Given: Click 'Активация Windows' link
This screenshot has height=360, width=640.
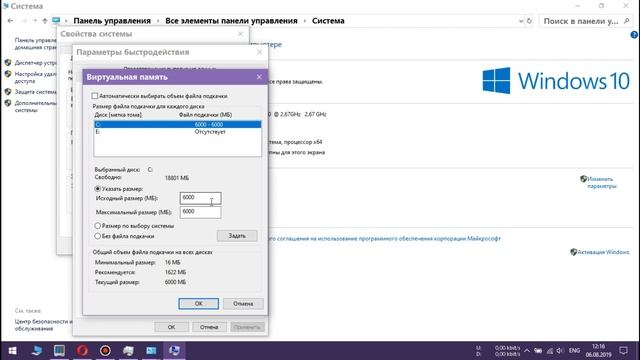Looking at the screenshot, I should [x=603, y=252].
